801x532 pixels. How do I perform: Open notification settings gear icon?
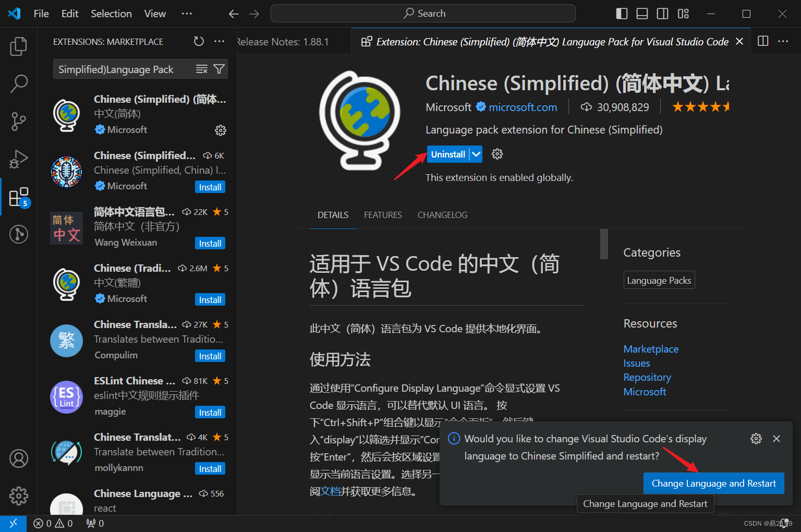click(x=756, y=439)
